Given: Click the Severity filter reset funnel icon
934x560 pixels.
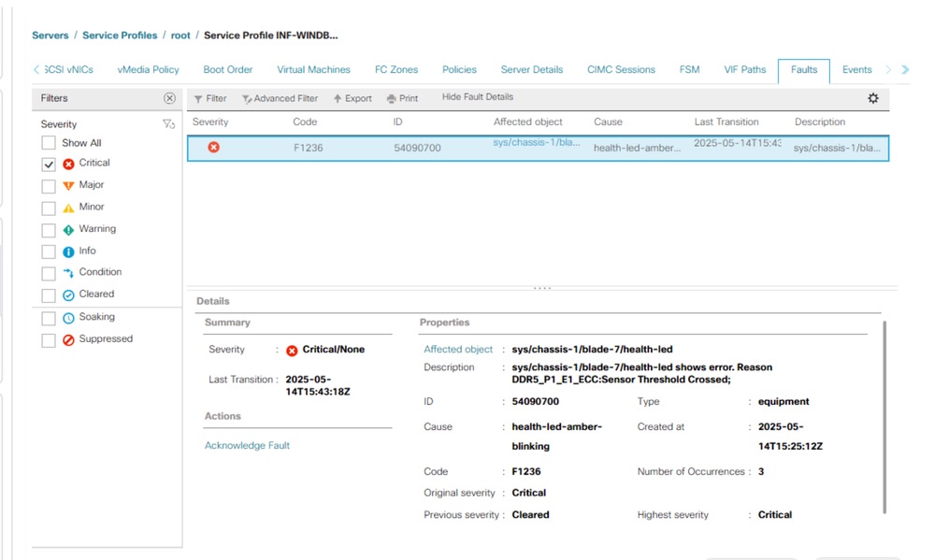Looking at the screenshot, I should click(x=168, y=124).
